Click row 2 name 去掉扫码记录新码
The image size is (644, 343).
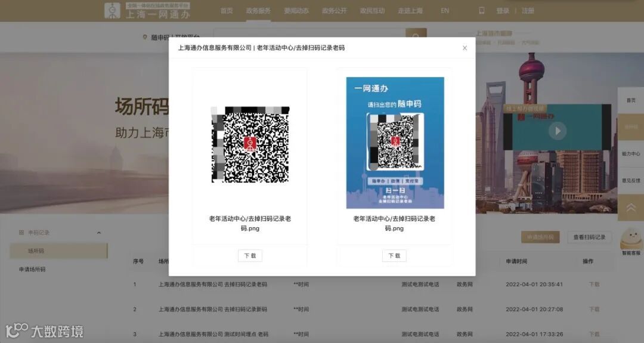point(246,310)
